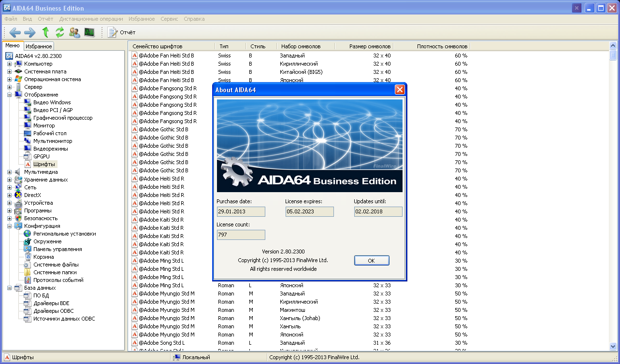620x364 pixels.
Task: Select Корзина tree item
Action: click(x=43, y=257)
